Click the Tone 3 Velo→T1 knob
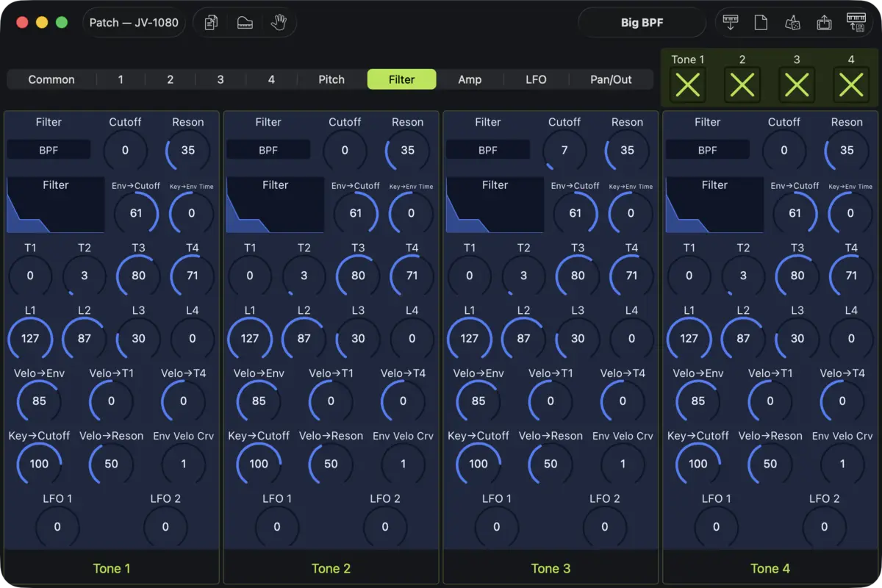Screen dimensions: 882x588 (551, 401)
